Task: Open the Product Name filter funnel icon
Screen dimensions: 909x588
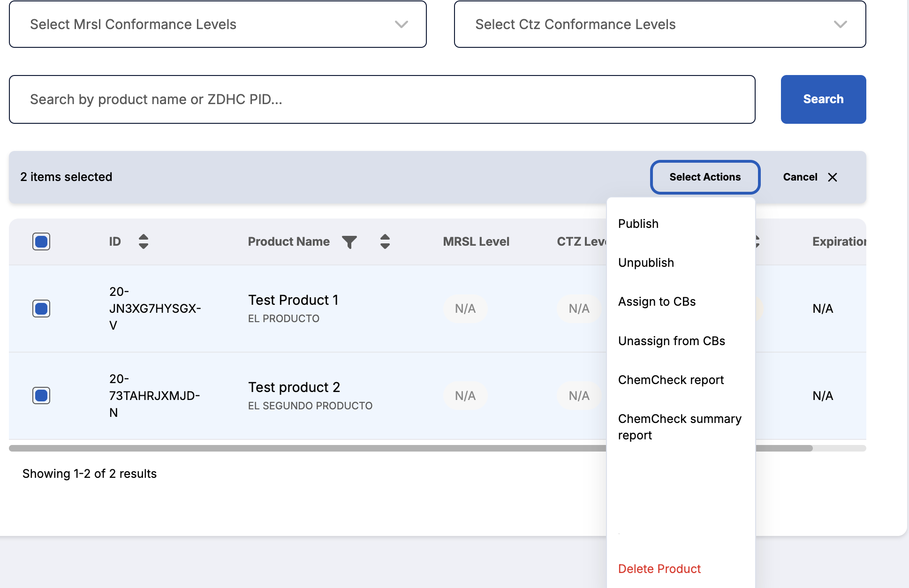Action: [x=349, y=242]
